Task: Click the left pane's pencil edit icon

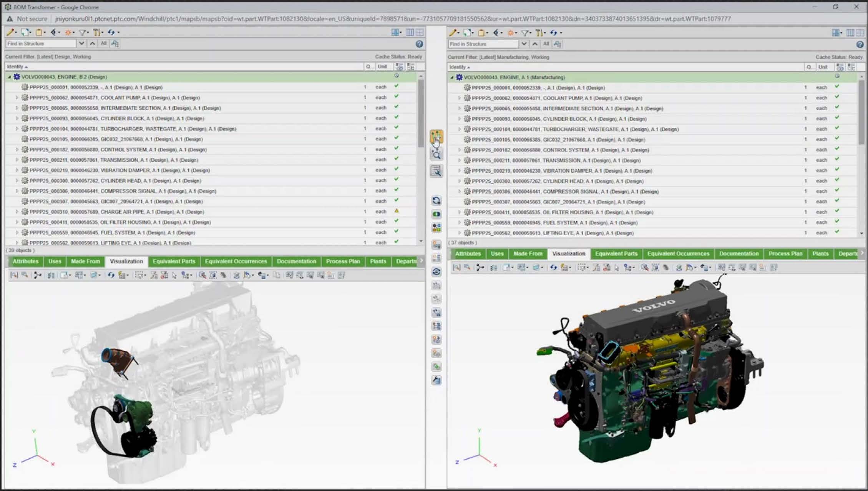Action: coord(10,32)
